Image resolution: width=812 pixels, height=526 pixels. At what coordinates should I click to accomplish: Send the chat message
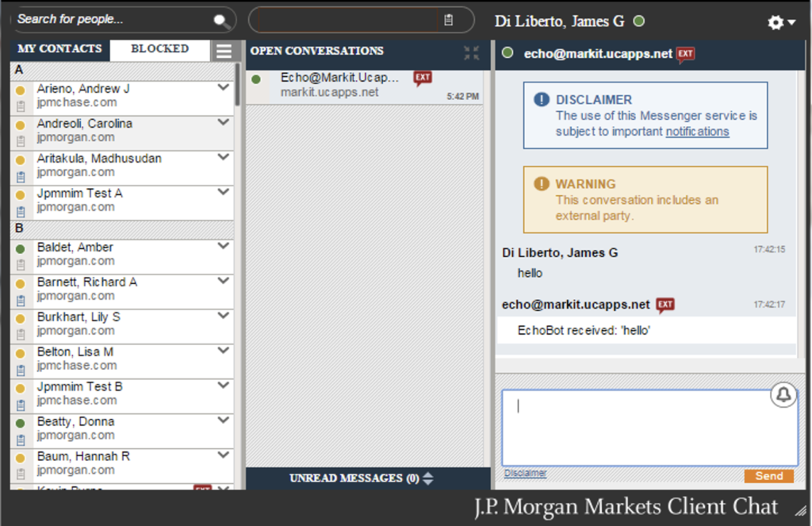coord(768,476)
